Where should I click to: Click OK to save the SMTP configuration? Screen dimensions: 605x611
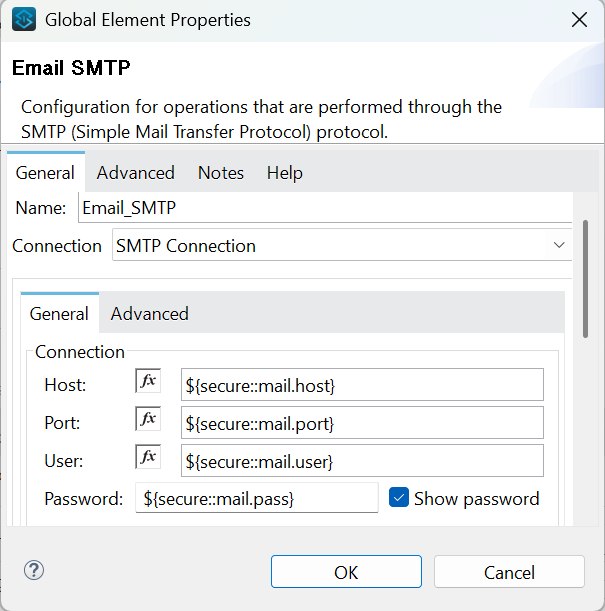tap(346, 572)
